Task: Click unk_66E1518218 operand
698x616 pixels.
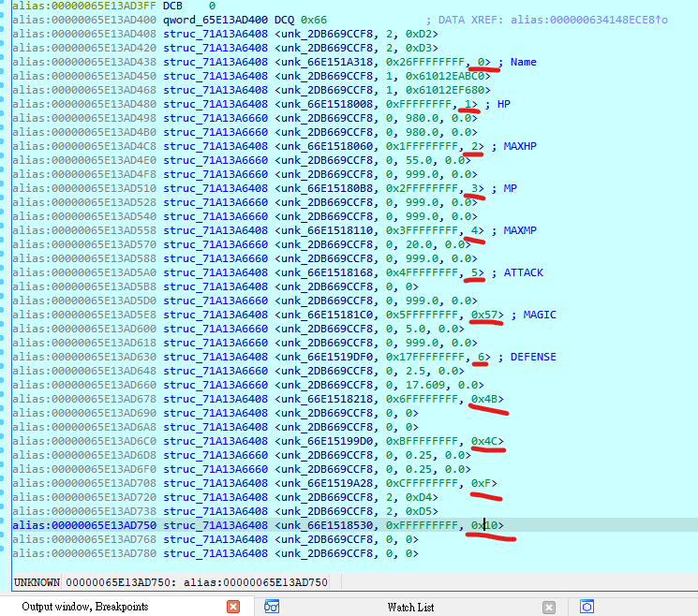Action: 327,399
